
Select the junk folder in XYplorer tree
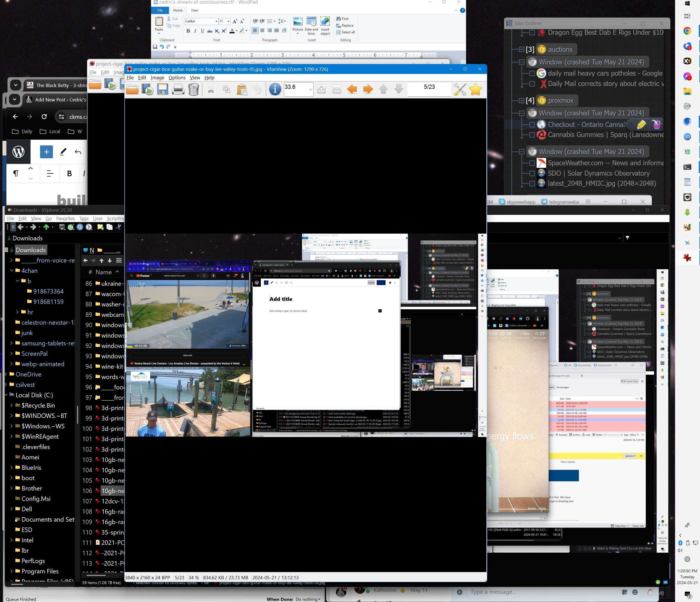27,333
